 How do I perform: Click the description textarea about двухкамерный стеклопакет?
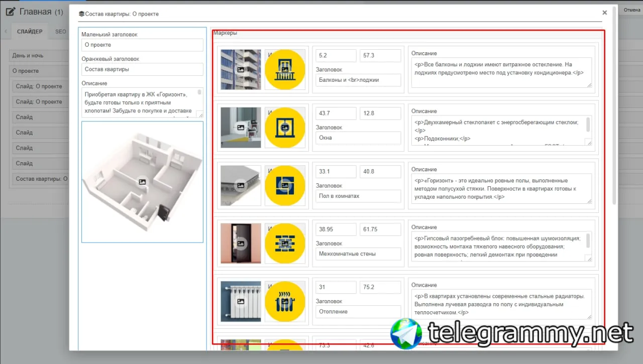tap(501, 131)
